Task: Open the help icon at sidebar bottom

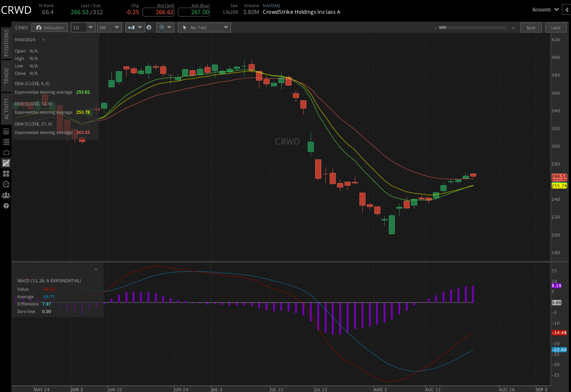Action: (6, 206)
